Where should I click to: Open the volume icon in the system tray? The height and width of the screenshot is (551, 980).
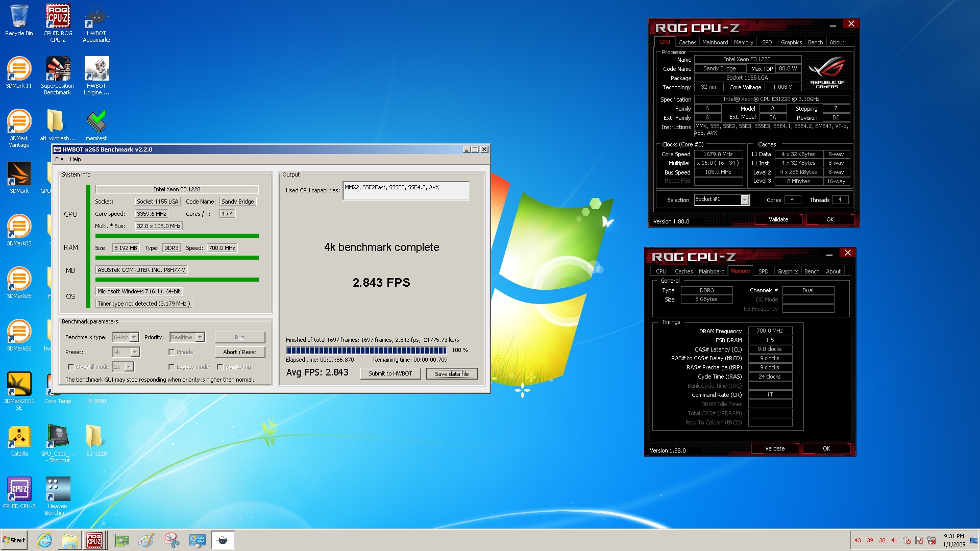[x=906, y=540]
